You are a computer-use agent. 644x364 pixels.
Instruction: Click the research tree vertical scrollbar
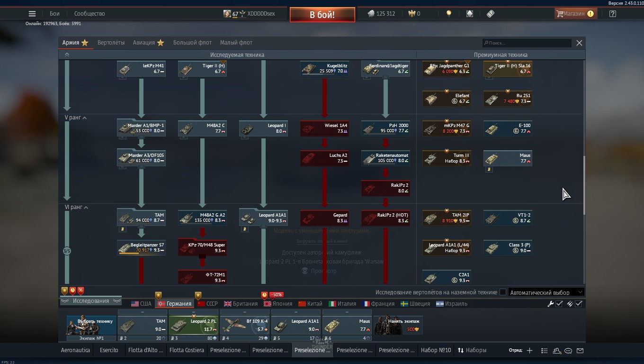pyautogui.click(x=584, y=185)
